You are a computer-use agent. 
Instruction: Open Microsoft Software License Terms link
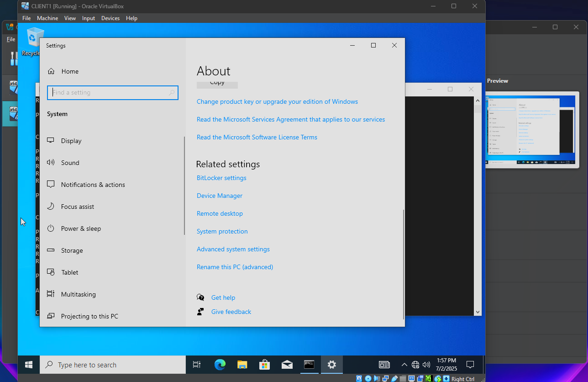click(x=257, y=137)
